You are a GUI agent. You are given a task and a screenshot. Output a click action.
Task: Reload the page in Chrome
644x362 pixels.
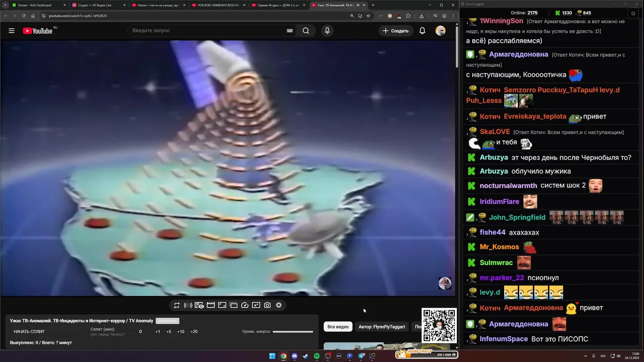click(x=24, y=16)
